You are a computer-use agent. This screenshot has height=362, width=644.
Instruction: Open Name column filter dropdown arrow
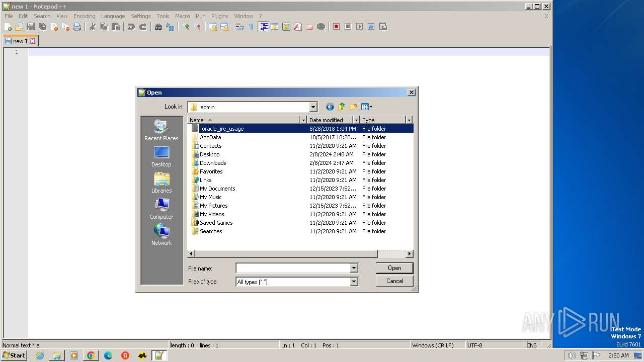(x=303, y=120)
